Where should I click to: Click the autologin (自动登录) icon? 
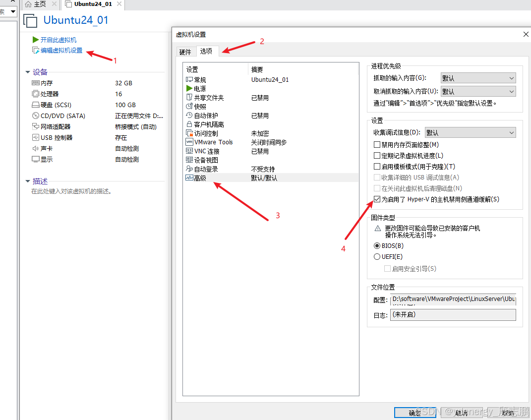(x=189, y=169)
